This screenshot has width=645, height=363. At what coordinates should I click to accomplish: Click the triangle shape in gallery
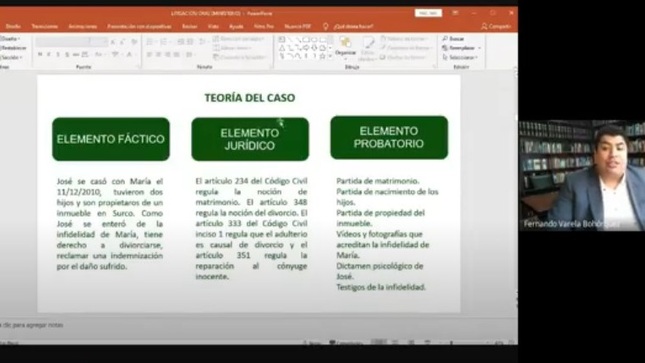[282, 48]
